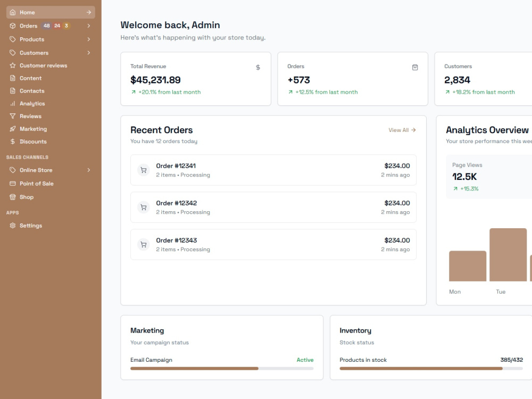Click the 48 orders badge
This screenshot has height=399, width=532.
[x=46, y=26]
